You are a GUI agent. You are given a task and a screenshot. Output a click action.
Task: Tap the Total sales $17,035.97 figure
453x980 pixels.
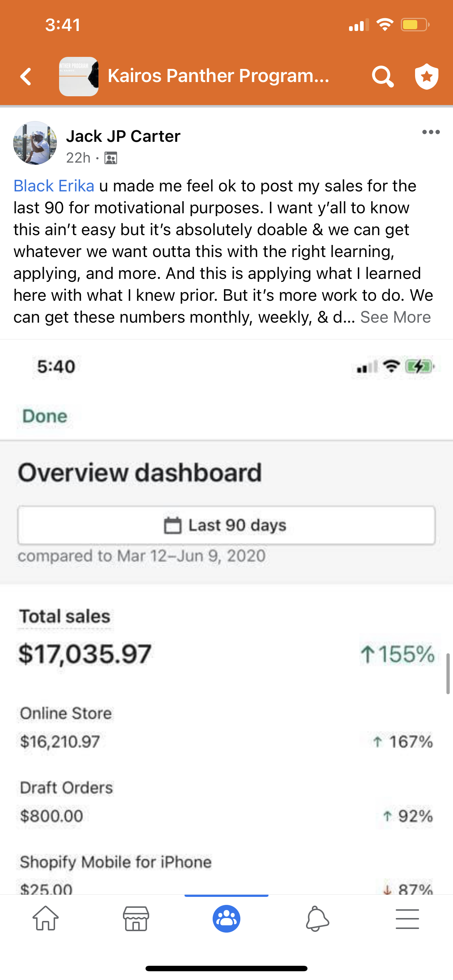pyautogui.click(x=85, y=654)
